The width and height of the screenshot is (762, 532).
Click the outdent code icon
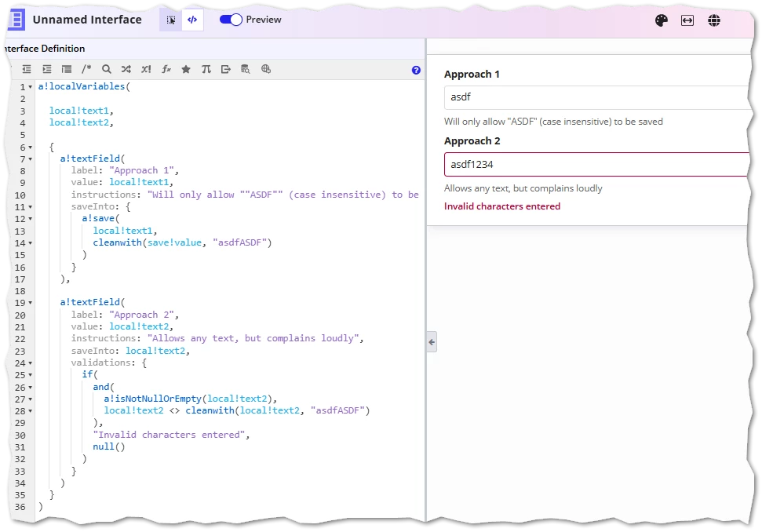click(27, 70)
